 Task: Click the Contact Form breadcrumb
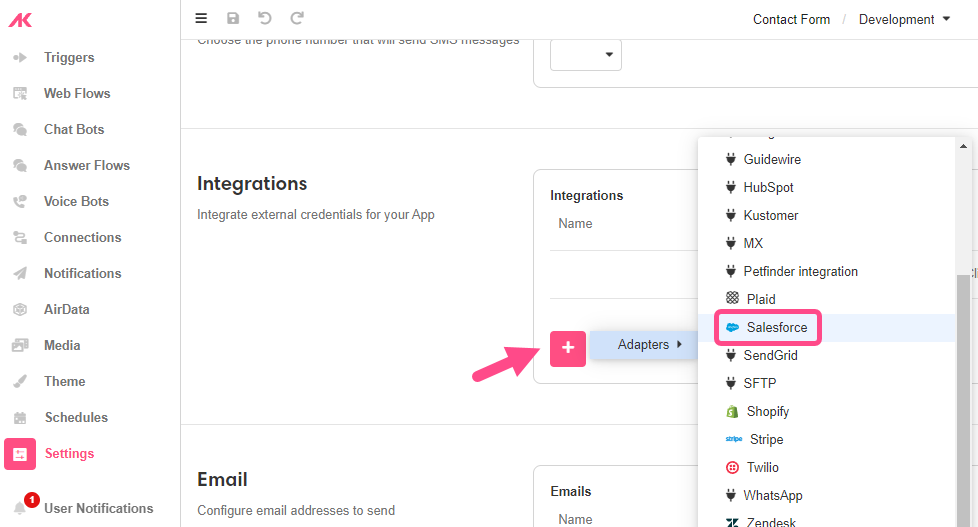coord(791,19)
